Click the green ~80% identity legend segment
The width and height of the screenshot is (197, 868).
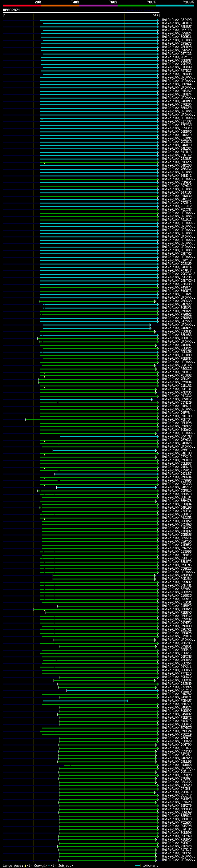coord(137,6)
